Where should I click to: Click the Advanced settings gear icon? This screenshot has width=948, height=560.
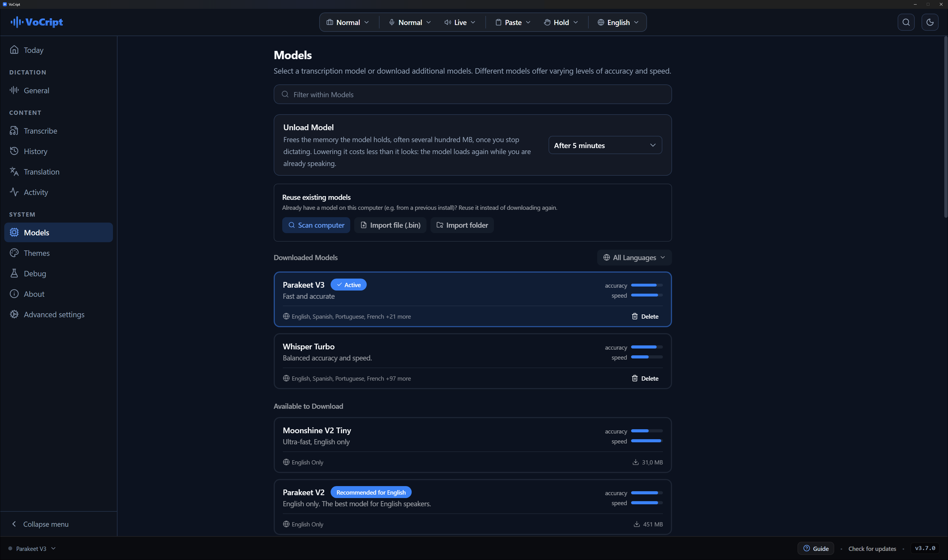coord(14,314)
